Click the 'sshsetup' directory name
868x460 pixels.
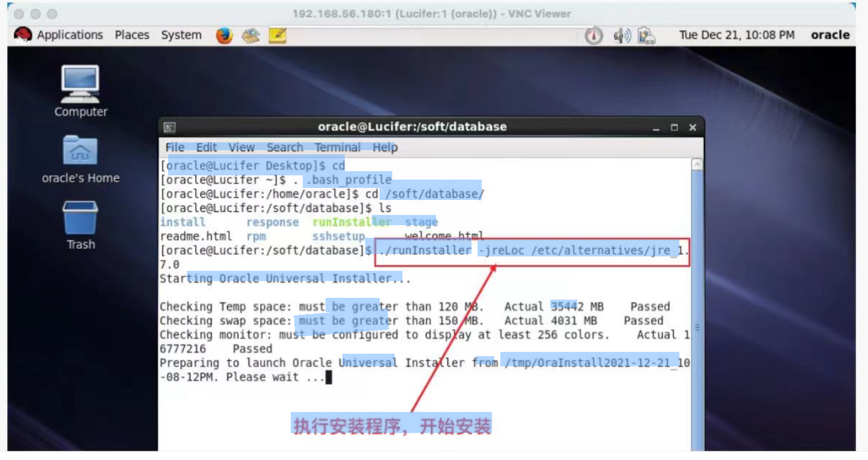coord(339,237)
